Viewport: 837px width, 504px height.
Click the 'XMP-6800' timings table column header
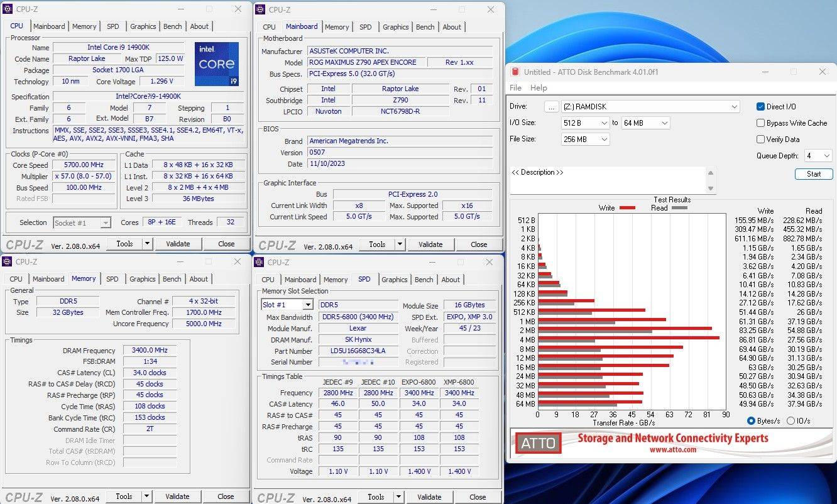[x=459, y=382]
